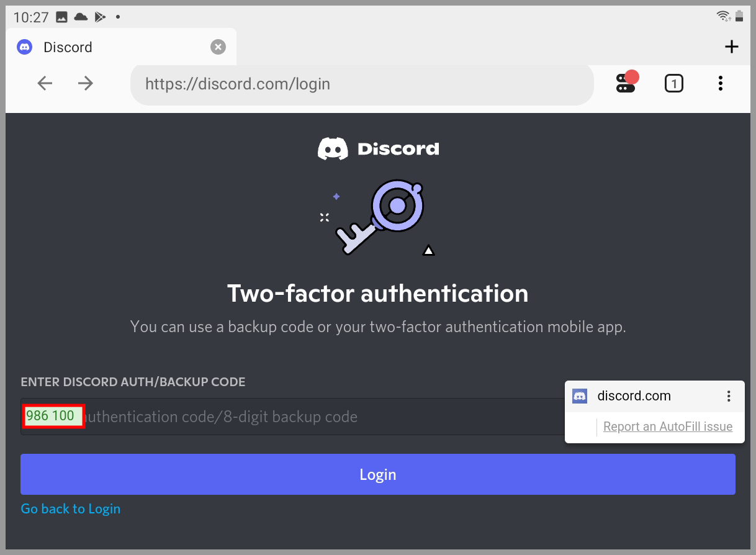Tap the Wi-Fi status icon

723,17
